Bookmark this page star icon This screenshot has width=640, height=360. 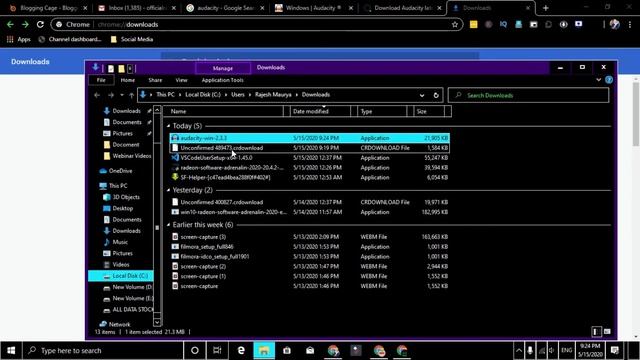click(455, 24)
